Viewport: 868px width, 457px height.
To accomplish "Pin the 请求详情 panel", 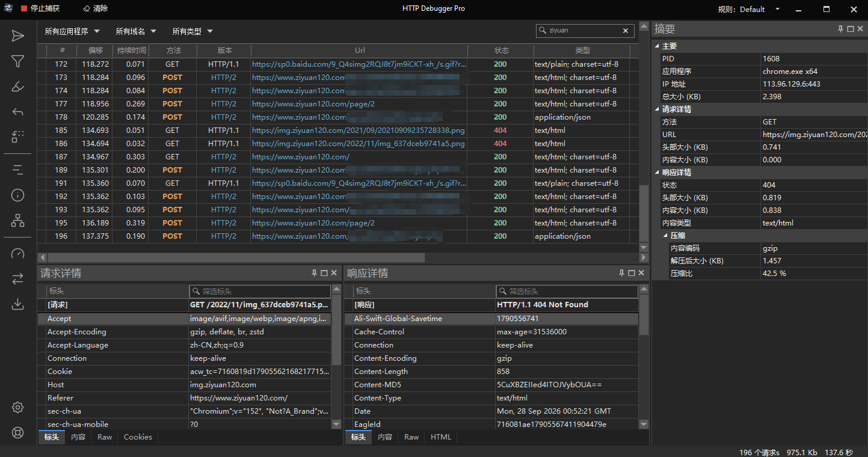I will tap(314, 273).
